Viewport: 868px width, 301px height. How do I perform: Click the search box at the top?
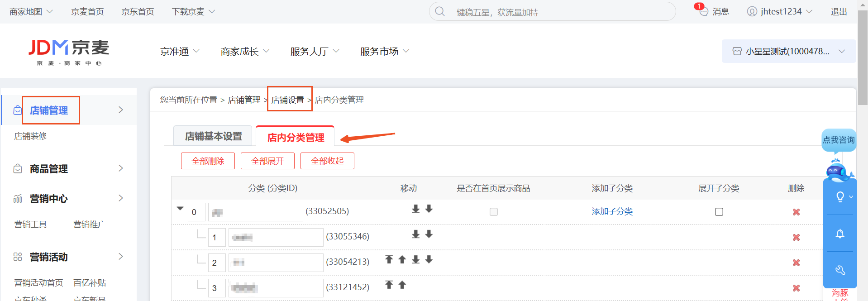[552, 12]
